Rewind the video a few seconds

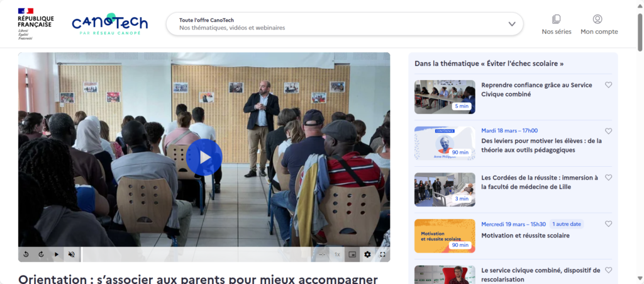pos(26,254)
